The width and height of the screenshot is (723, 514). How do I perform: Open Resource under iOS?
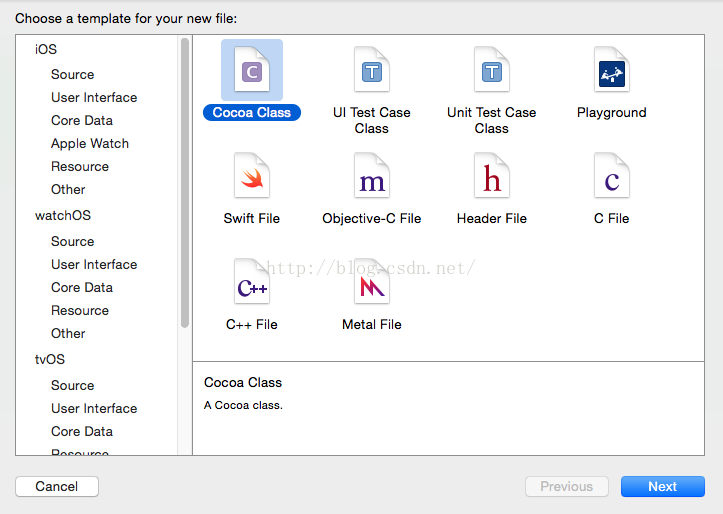click(x=80, y=166)
